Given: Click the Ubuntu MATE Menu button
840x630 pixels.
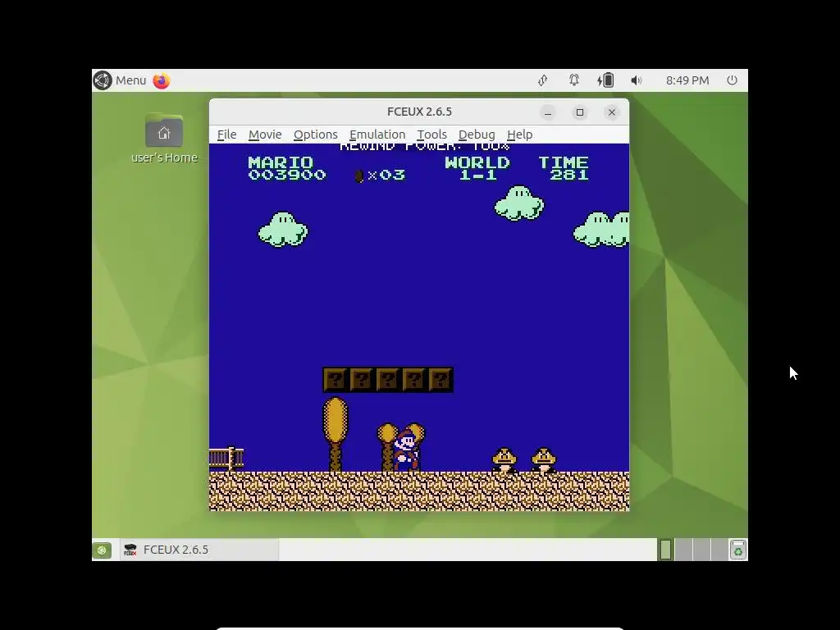Looking at the screenshot, I should (120, 80).
